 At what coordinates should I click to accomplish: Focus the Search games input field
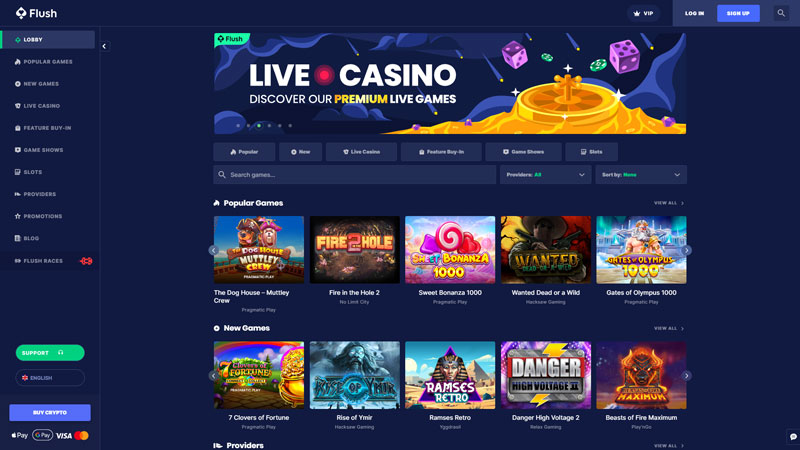click(x=355, y=174)
